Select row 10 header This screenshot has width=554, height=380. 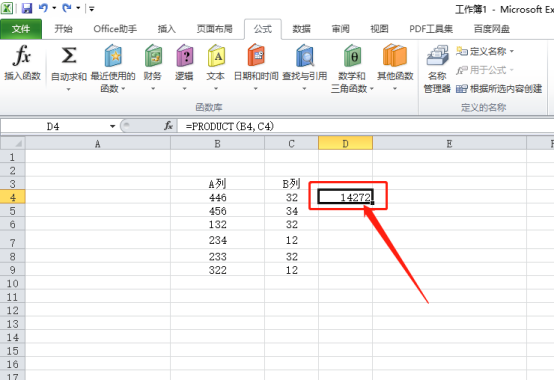click(13, 283)
